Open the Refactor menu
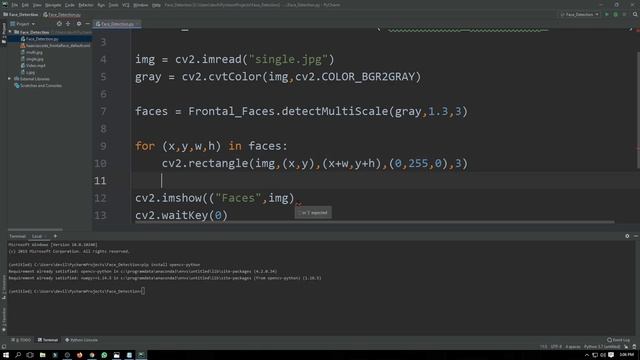Image resolution: width=640 pixels, height=360 pixels. [86, 5]
